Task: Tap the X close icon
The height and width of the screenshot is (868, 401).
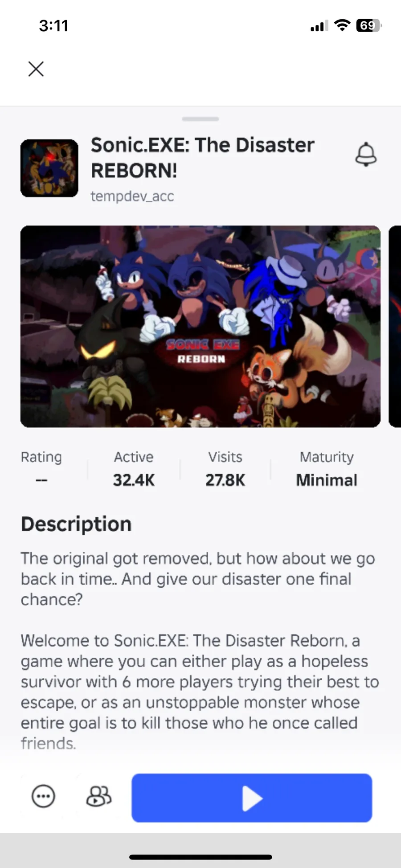Action: pyautogui.click(x=36, y=69)
